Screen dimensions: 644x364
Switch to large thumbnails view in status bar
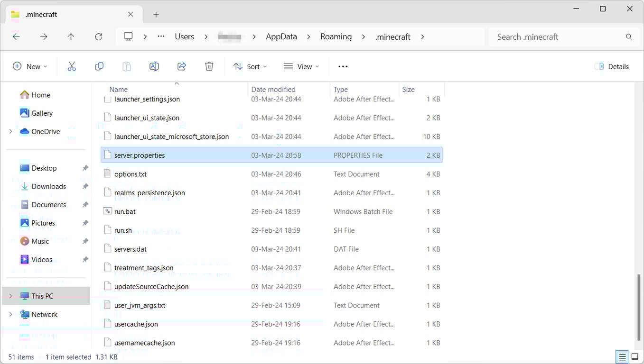(635, 357)
